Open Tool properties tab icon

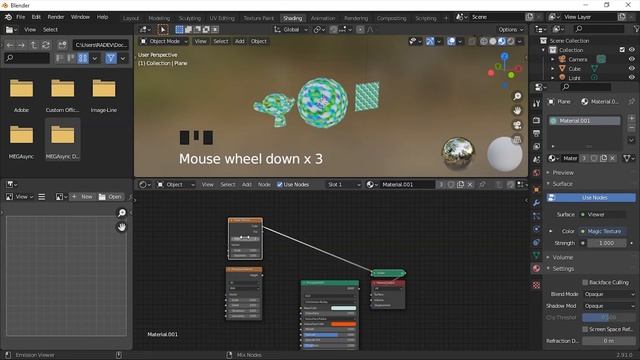click(x=536, y=103)
